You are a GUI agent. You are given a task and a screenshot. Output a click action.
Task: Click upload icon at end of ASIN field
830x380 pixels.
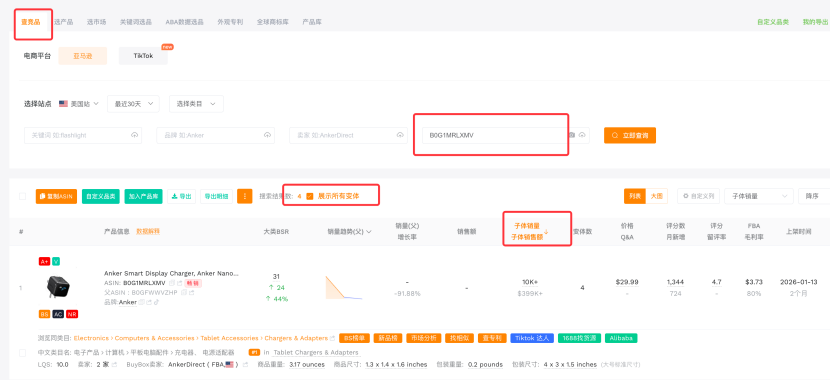tap(582, 135)
